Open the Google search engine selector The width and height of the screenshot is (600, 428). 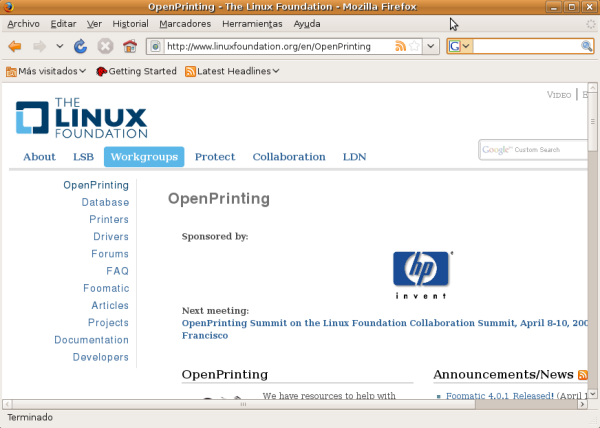pos(460,46)
